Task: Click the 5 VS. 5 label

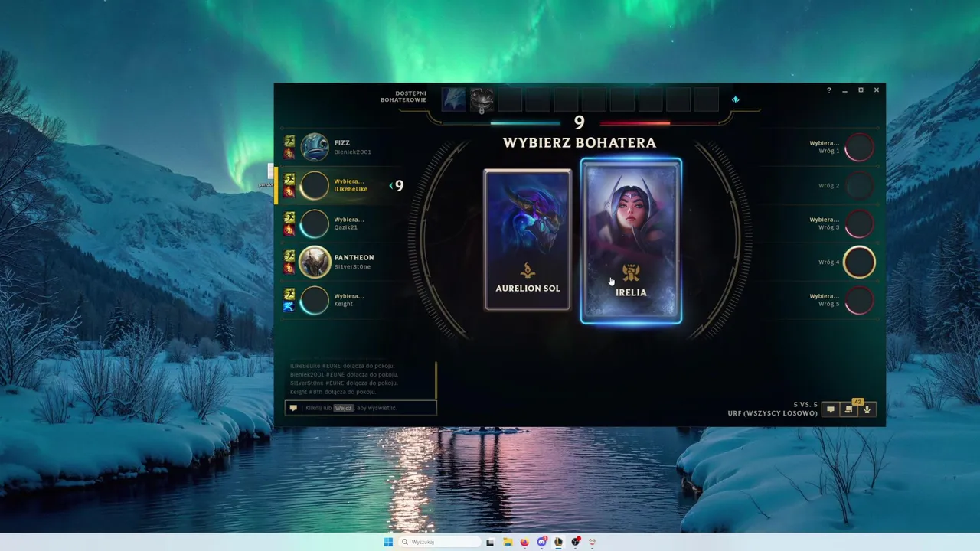Action: [805, 404]
